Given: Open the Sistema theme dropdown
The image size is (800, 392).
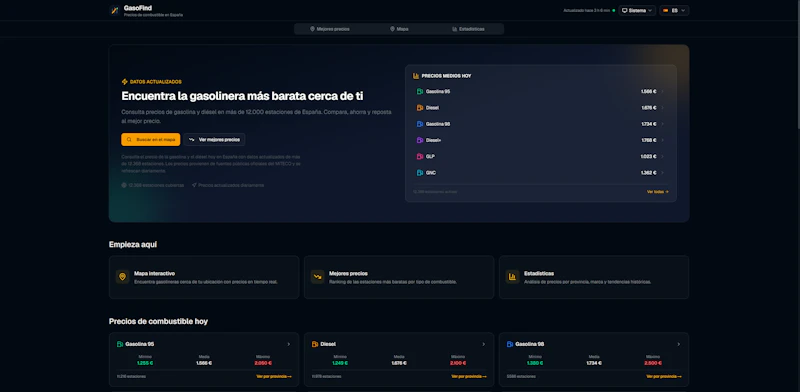Looking at the screenshot, I should 637,10.
